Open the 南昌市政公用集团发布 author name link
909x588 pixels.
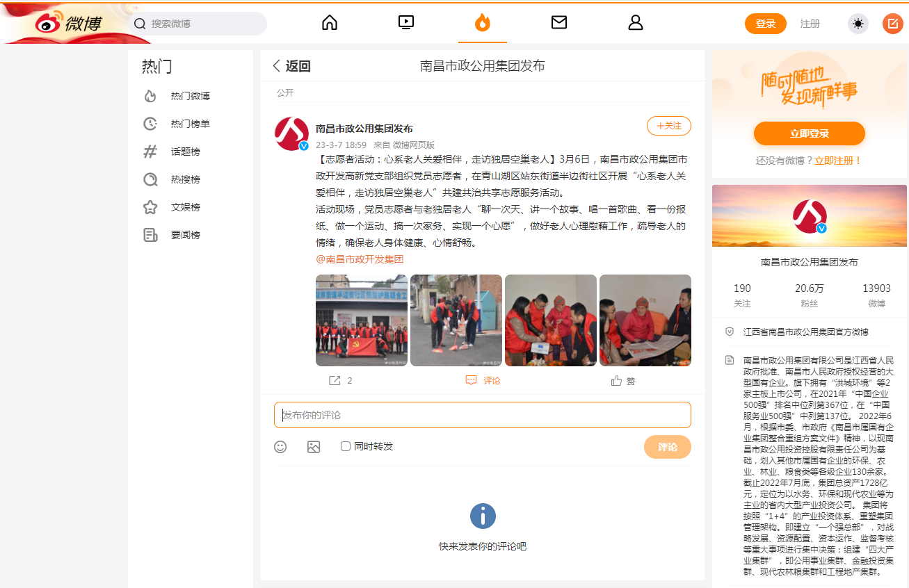364,129
